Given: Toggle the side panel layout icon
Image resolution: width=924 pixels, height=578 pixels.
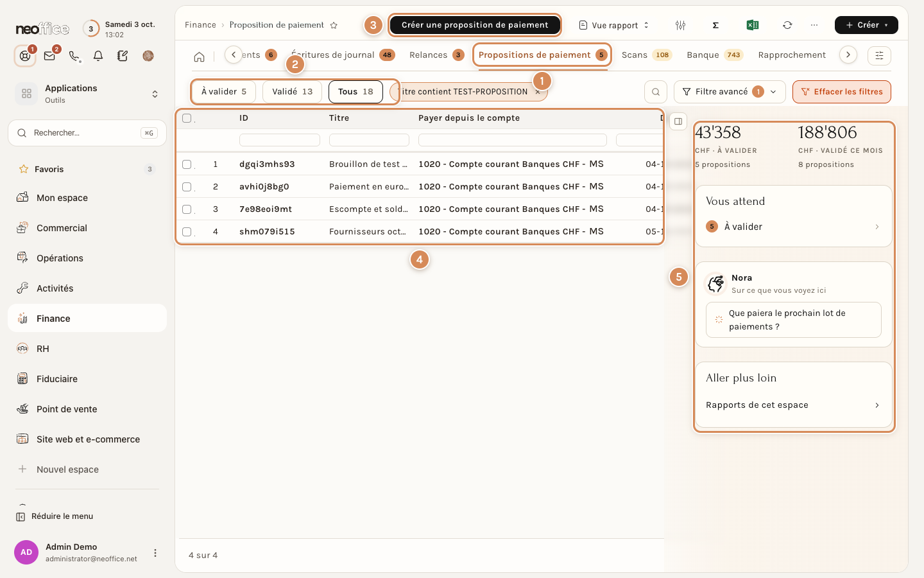Looking at the screenshot, I should 678,121.
